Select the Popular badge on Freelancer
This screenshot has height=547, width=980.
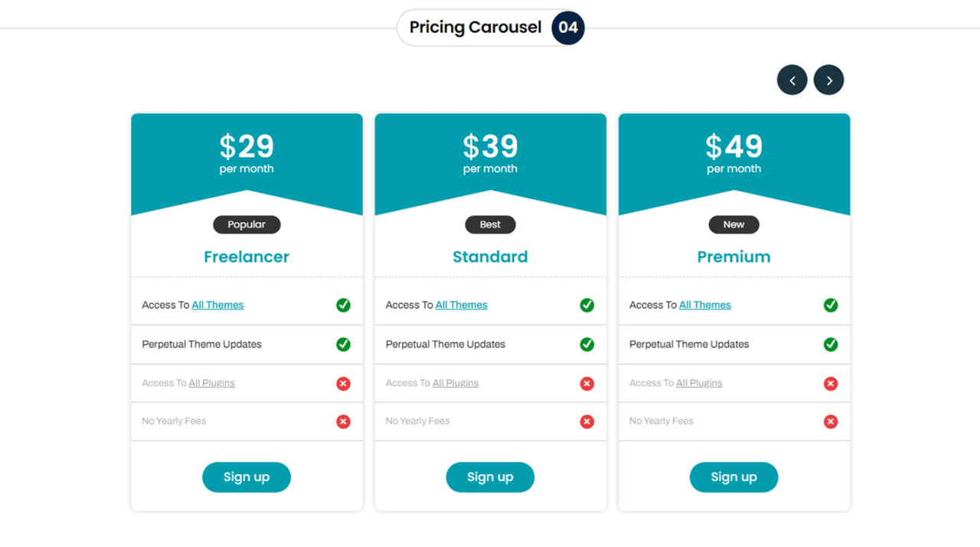(x=247, y=224)
